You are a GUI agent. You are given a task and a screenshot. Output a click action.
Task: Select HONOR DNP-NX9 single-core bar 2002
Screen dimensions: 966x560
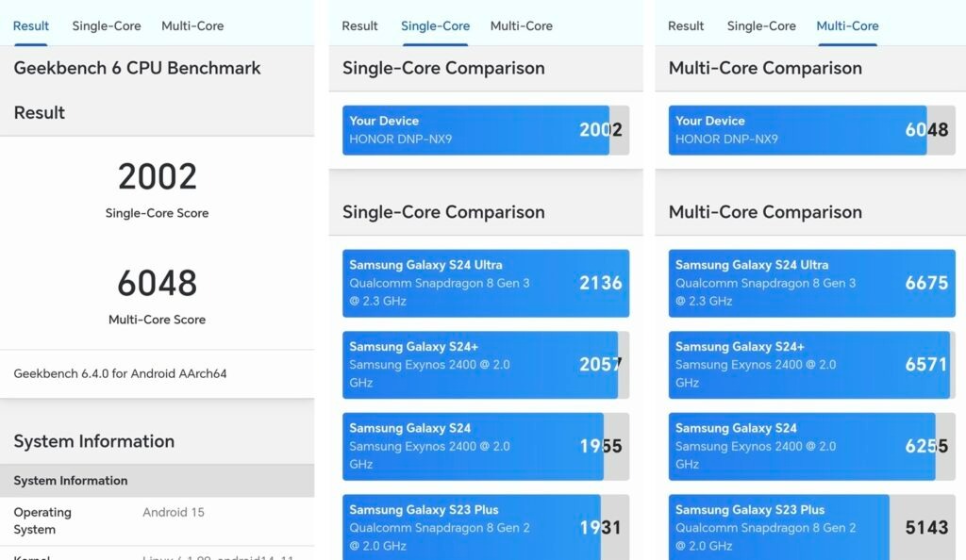pyautogui.click(x=486, y=130)
